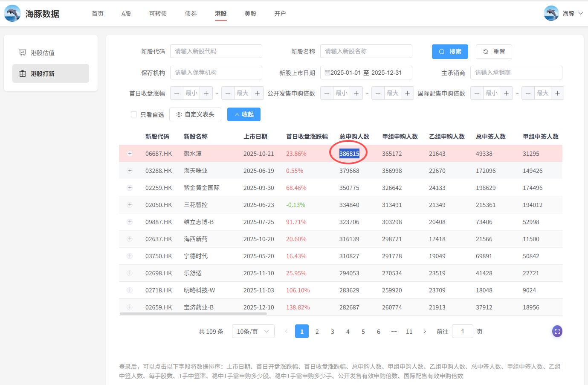The height and width of the screenshot is (385, 588).
Task: Go to pagination page 3
Action: pos(333,332)
